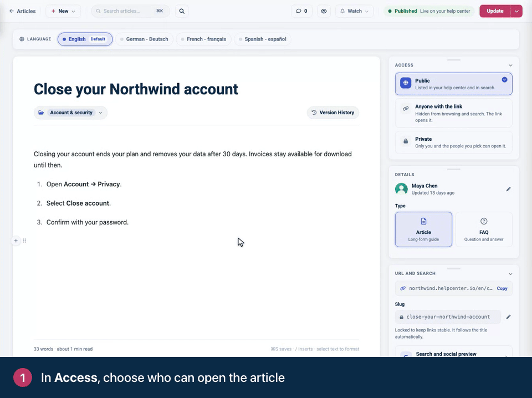The width and height of the screenshot is (532, 398).
Task: Click "Confirm with your password" step
Action: [88, 222]
